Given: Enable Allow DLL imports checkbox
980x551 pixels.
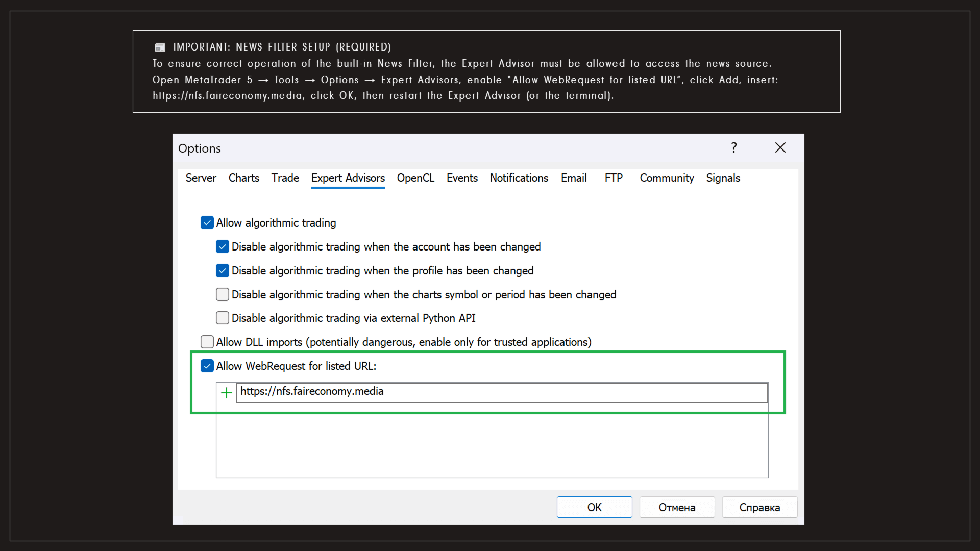Looking at the screenshot, I should 207,342.
